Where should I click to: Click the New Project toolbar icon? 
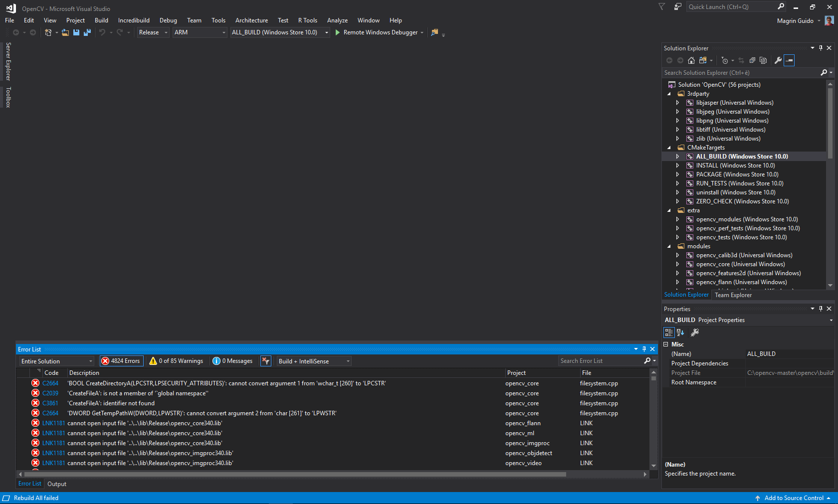[x=48, y=32]
